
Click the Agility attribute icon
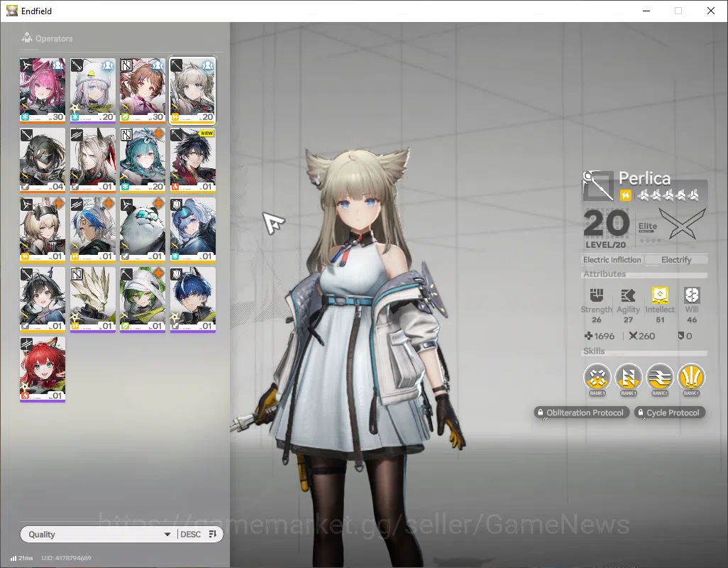(628, 295)
